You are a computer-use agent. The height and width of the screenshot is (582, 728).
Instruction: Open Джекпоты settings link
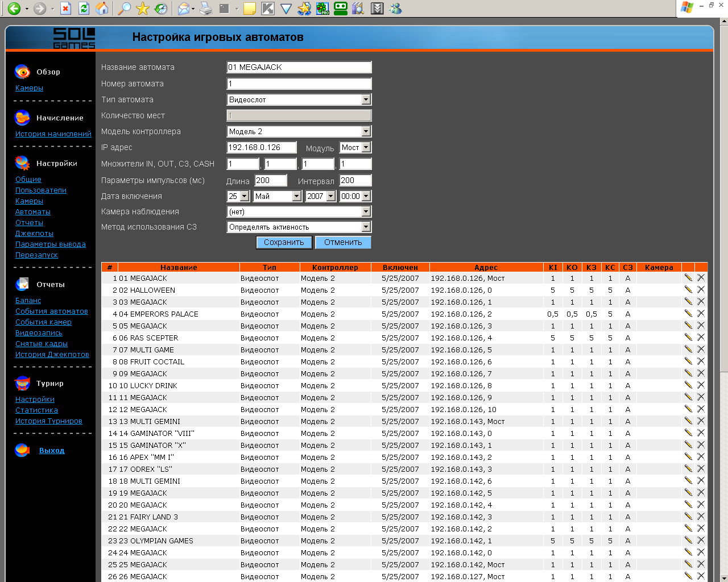coord(34,234)
